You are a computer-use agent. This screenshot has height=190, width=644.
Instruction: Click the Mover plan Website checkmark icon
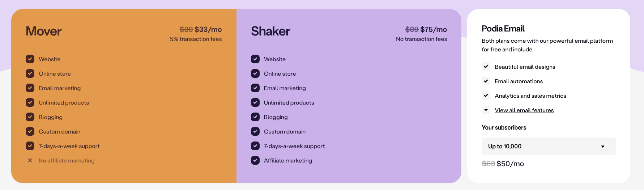pos(30,59)
